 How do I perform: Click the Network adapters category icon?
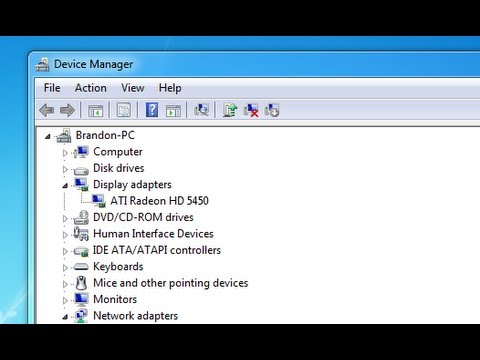[x=81, y=316]
